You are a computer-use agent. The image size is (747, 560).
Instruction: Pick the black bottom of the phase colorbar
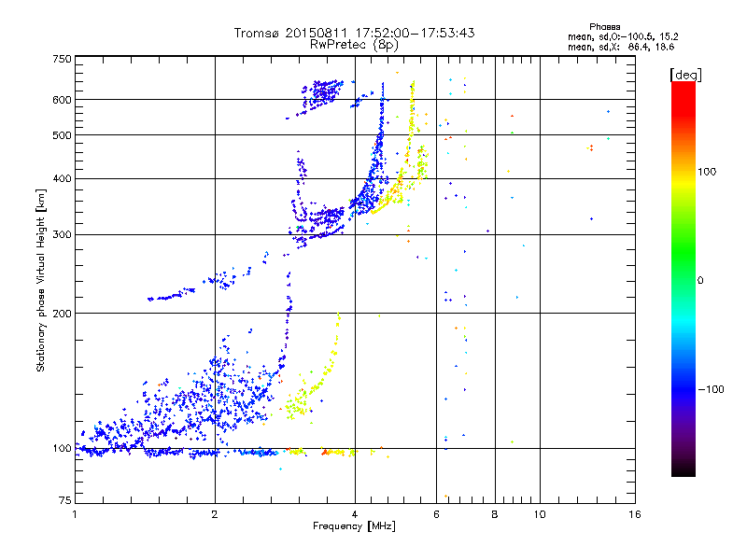point(684,469)
